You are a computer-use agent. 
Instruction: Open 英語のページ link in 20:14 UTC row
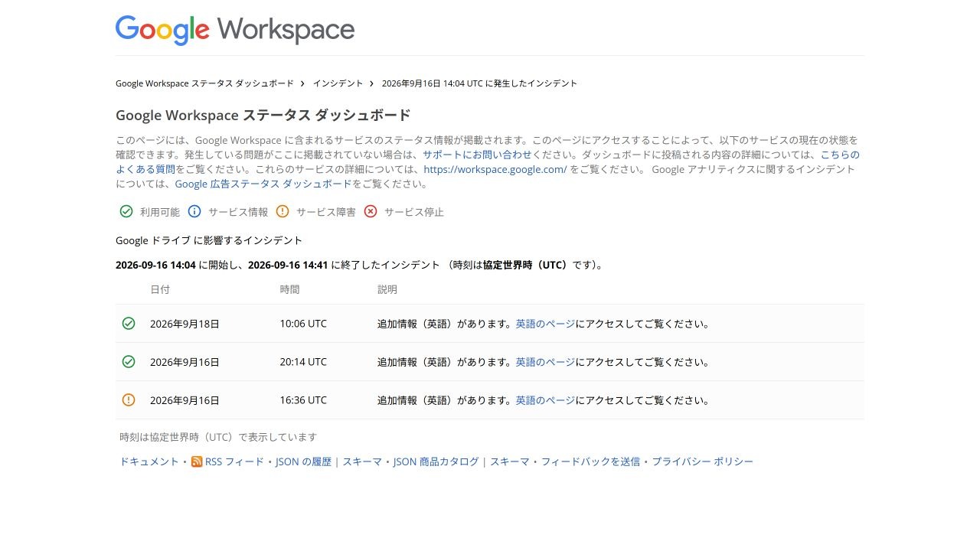click(x=545, y=362)
